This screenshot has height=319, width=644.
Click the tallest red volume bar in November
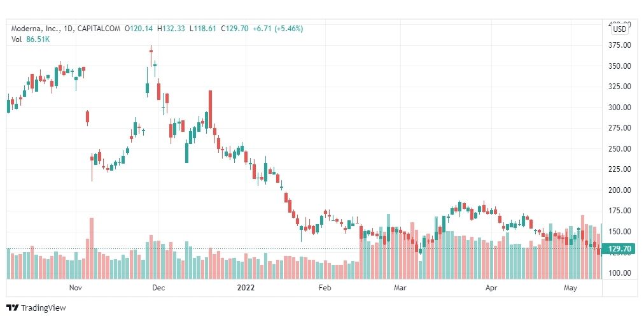[x=92, y=248]
